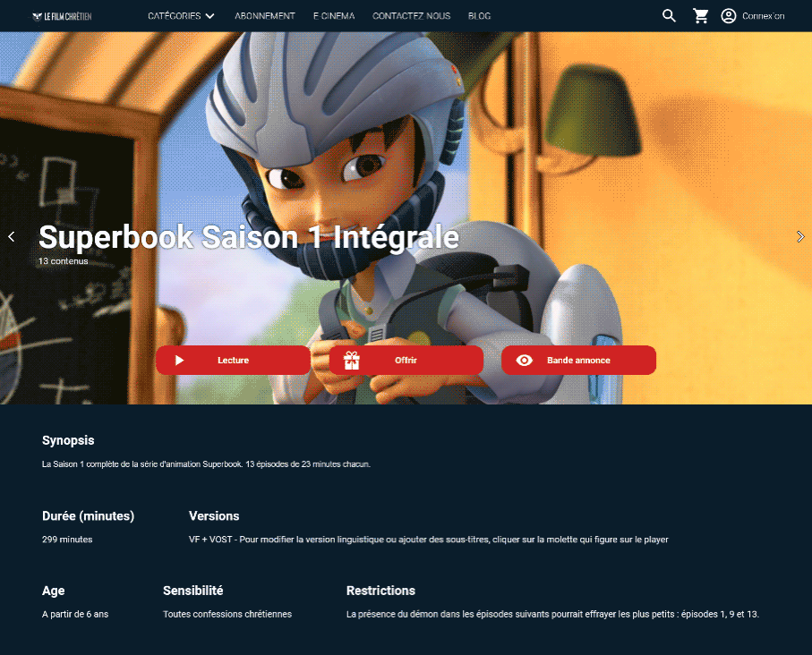Click the Sensibilité heading

(x=193, y=591)
